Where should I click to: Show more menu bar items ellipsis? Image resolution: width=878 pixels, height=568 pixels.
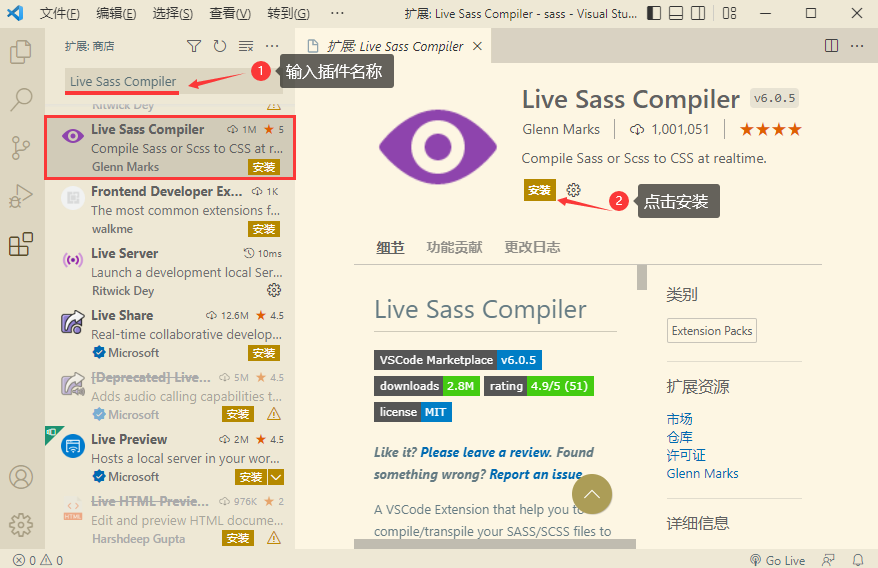pyautogui.click(x=337, y=13)
